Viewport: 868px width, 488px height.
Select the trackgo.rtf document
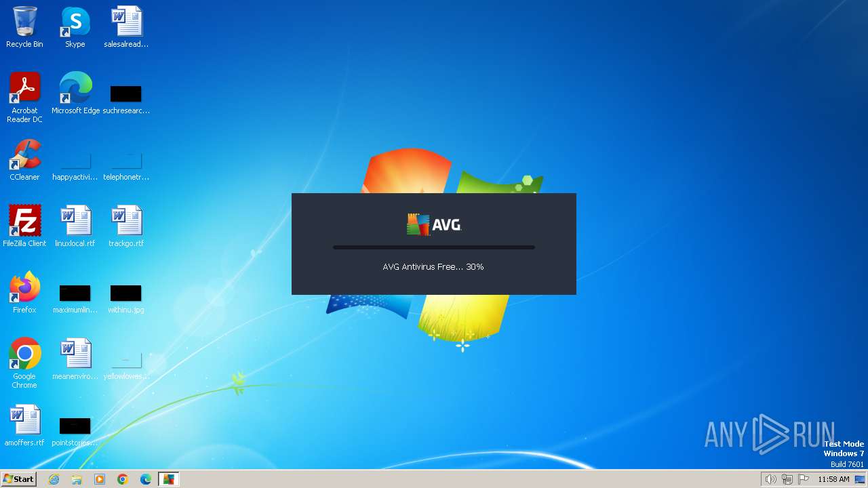point(126,226)
